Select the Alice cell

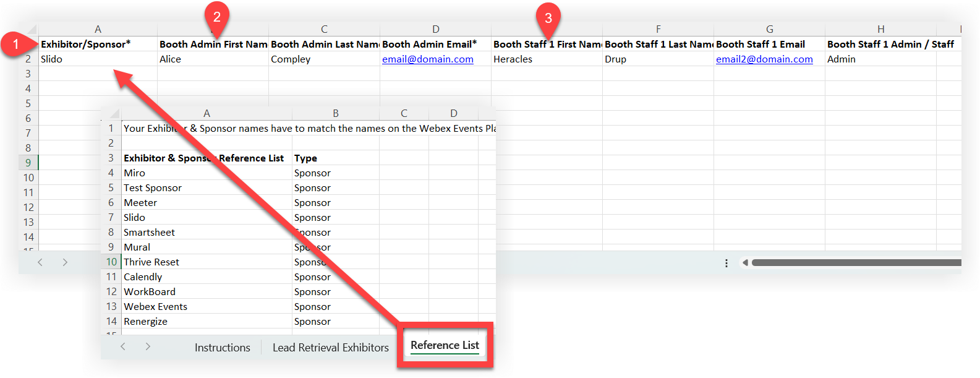tap(213, 59)
